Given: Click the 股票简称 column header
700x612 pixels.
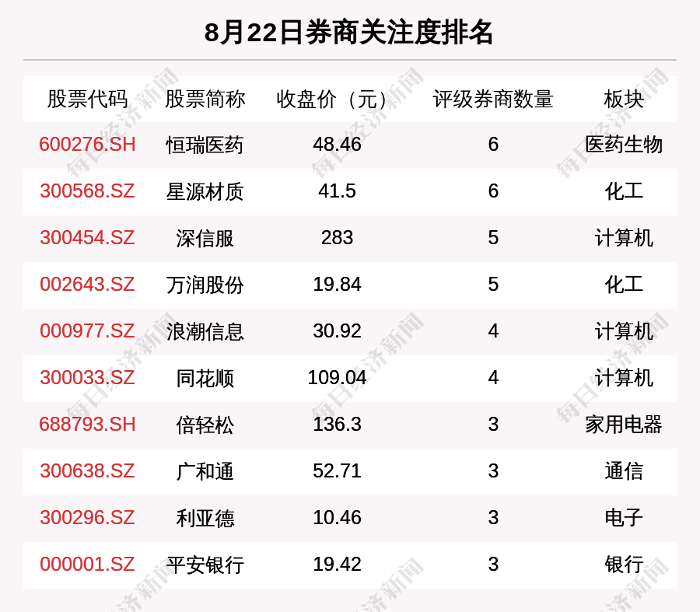Looking at the screenshot, I should click(x=205, y=99).
